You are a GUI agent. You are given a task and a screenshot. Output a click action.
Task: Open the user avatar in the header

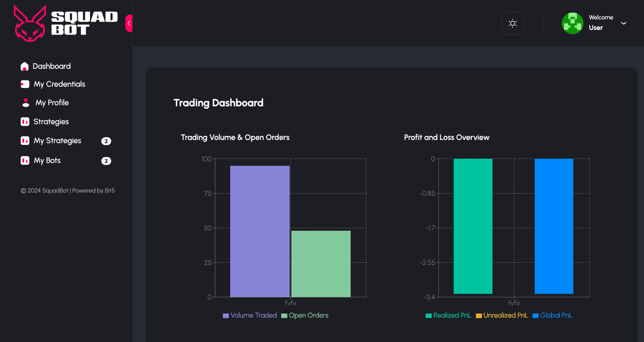572,23
